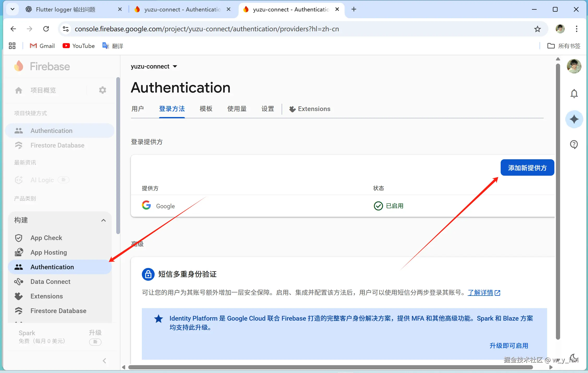Open the 使用量 tab
Viewport: 588px width, 373px height.
[237, 109]
